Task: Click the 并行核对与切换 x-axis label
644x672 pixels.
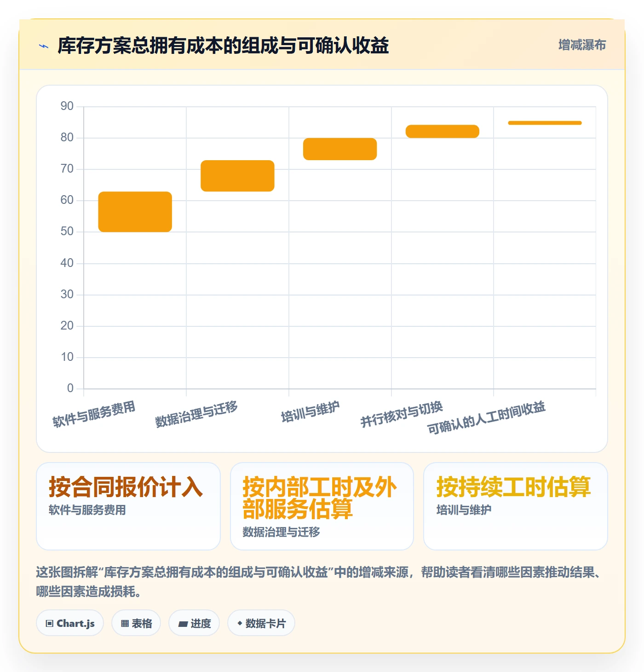Action: pos(402,414)
